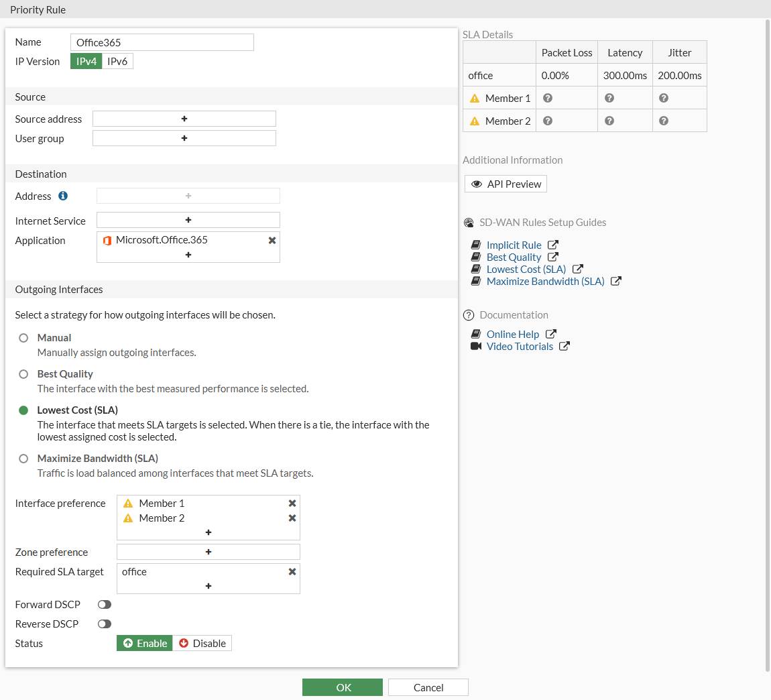
Task: Add a Source address entry
Action: pyautogui.click(x=184, y=119)
